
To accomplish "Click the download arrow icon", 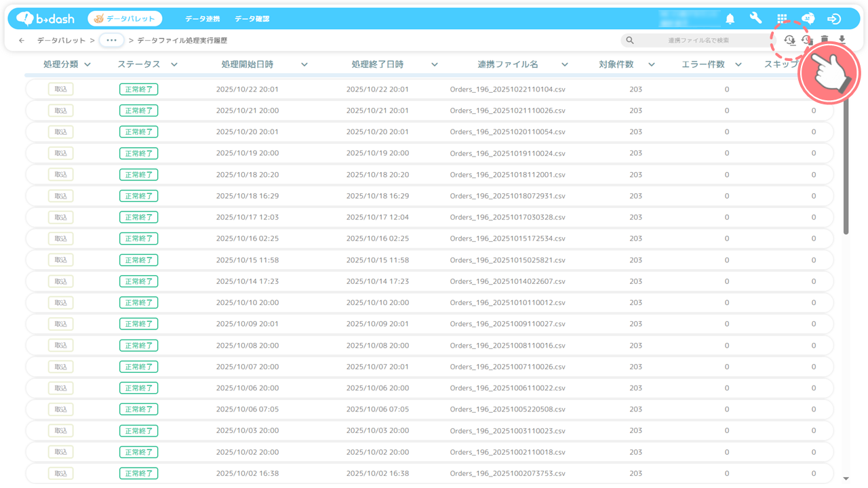I will [x=842, y=40].
